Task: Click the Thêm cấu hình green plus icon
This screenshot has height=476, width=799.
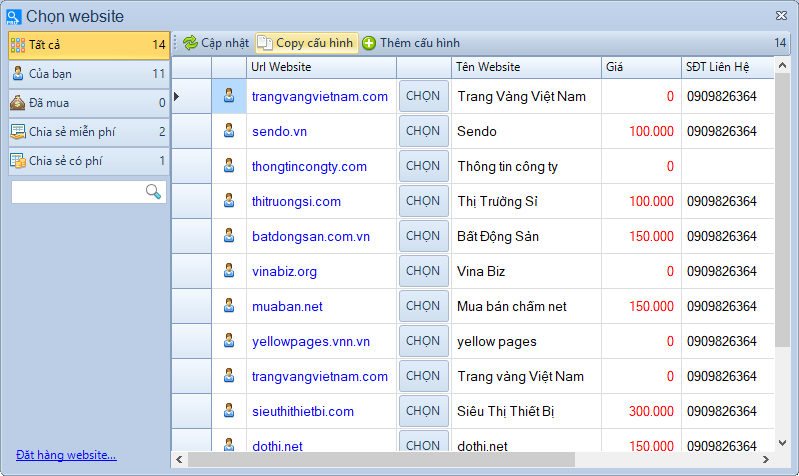Action: click(x=369, y=43)
